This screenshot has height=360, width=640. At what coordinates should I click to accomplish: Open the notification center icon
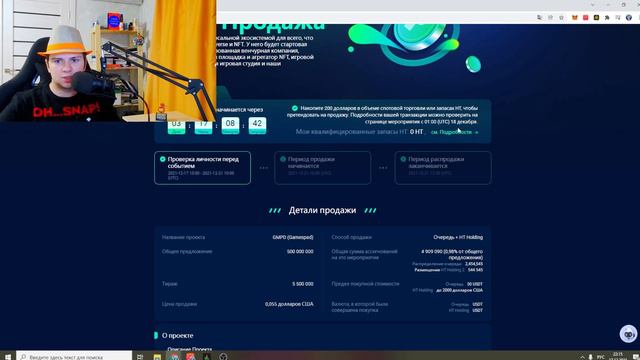pyautogui.click(x=636, y=357)
